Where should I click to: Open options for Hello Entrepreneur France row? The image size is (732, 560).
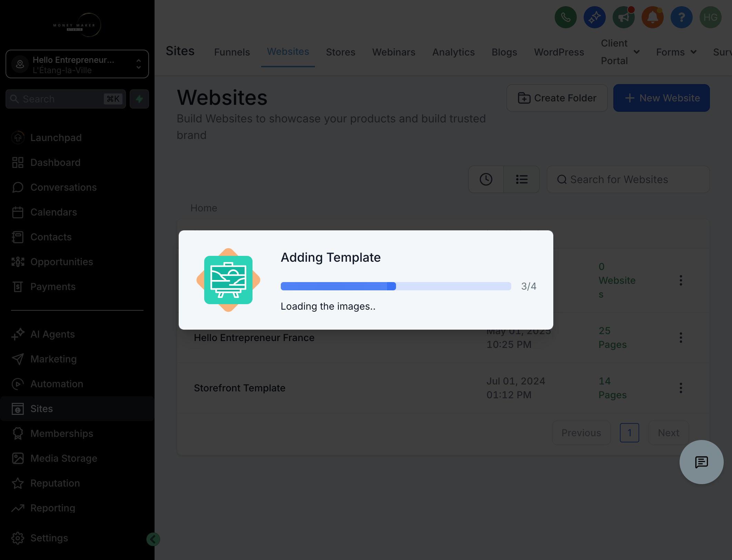pos(681,338)
